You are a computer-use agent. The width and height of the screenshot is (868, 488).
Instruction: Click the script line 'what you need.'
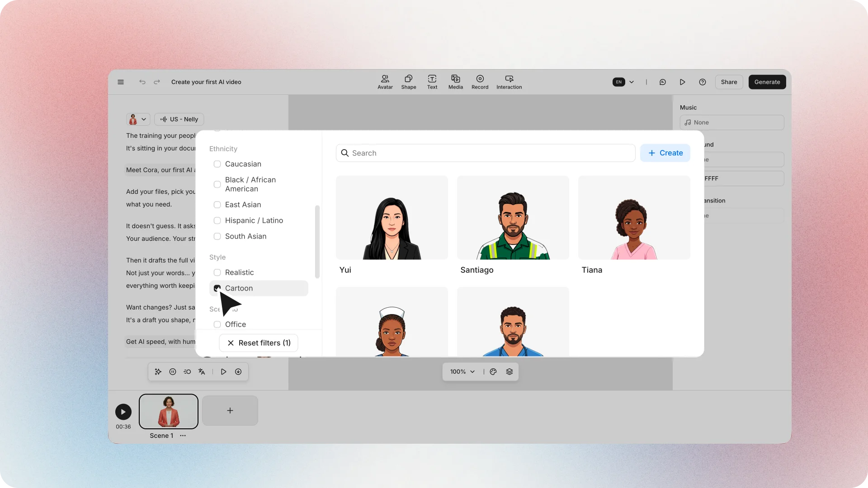click(149, 204)
